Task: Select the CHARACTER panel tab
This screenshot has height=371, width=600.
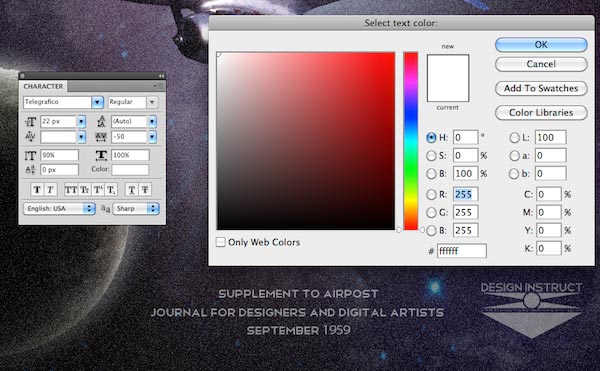Action: 43,86
